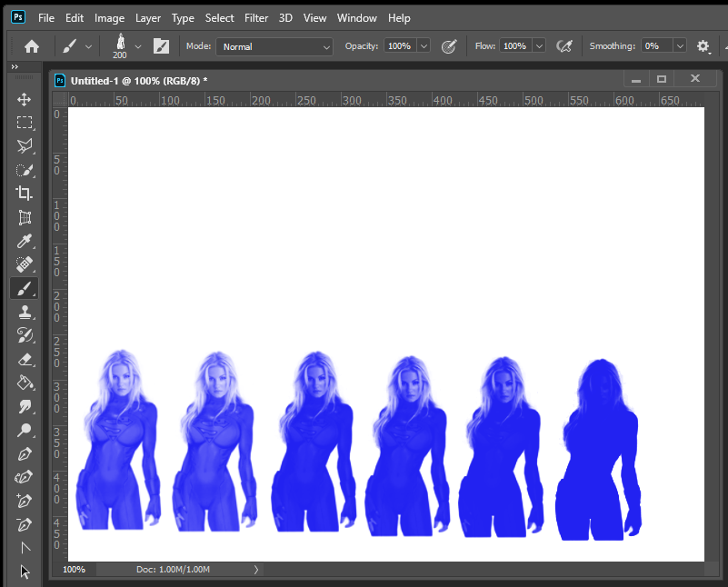Open the blend Mode dropdown
The height and width of the screenshot is (587, 728).
[x=273, y=46]
